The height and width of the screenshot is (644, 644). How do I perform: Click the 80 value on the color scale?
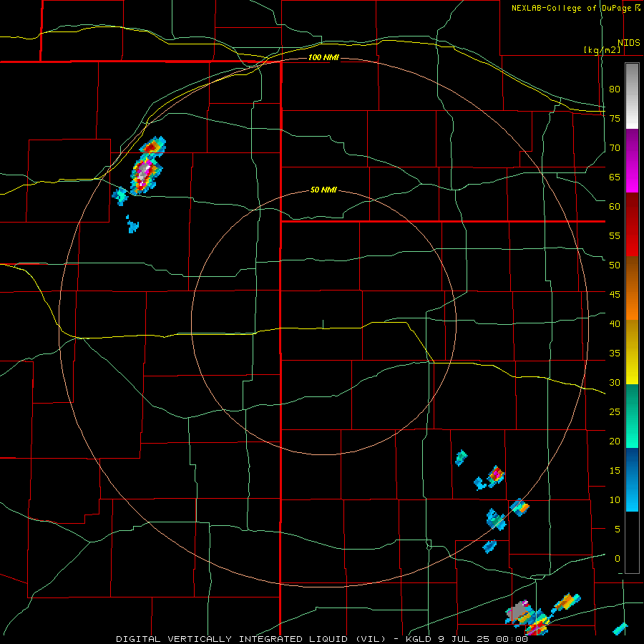[615, 89]
